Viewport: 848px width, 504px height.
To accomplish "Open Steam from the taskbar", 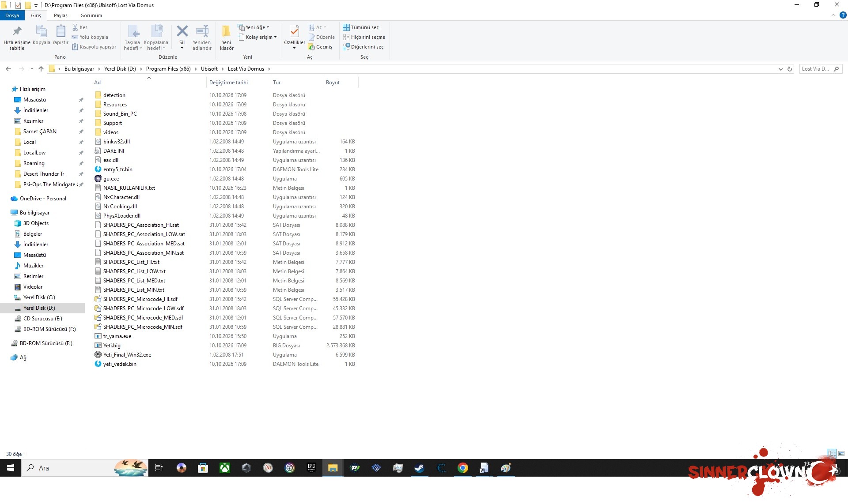I will coord(419,468).
